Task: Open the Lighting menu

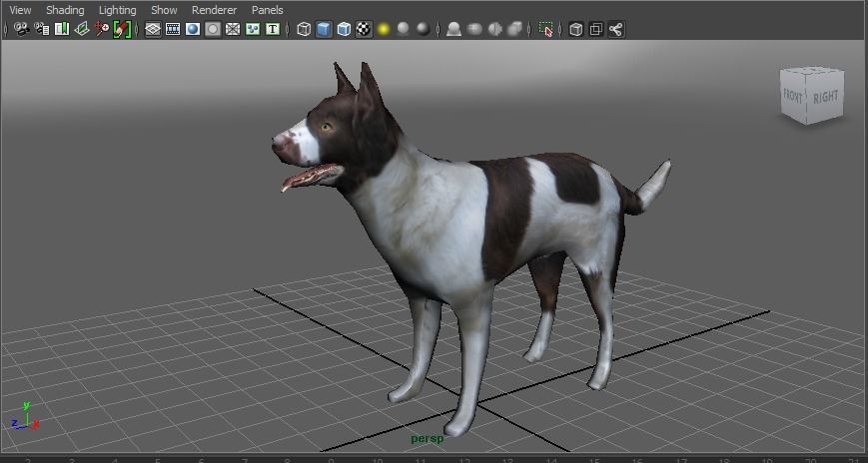Action: [x=117, y=10]
